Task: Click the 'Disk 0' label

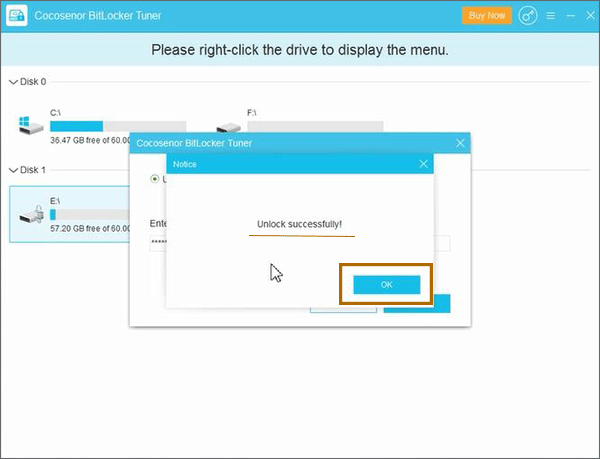Action: 33,82
